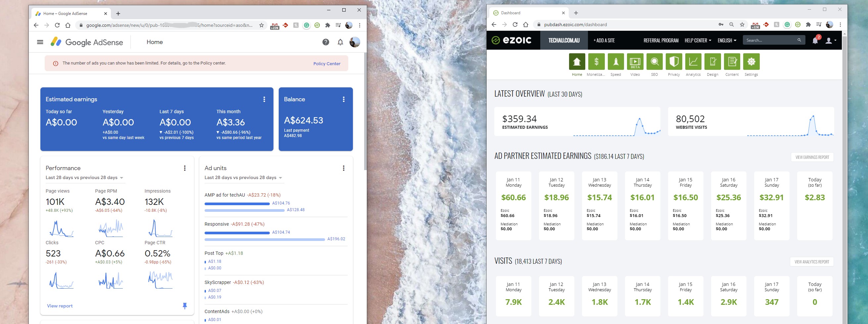Click + ADD A SITE in Ezoic
The width and height of the screenshot is (868, 324).
pos(604,40)
